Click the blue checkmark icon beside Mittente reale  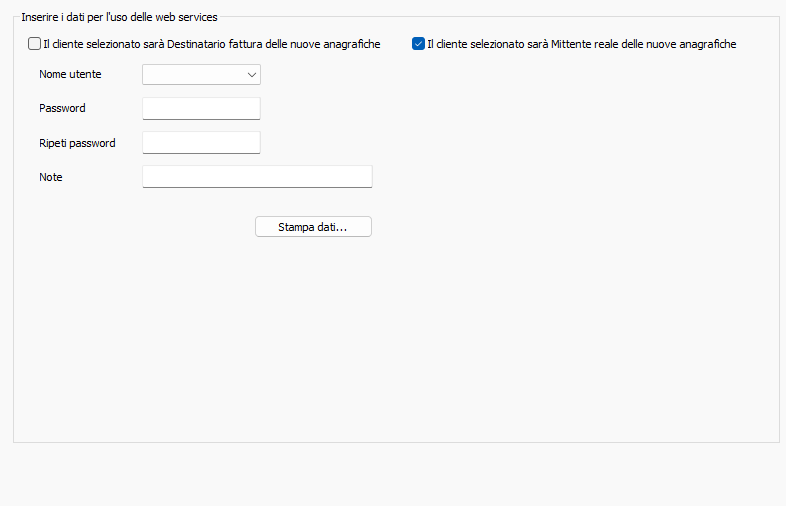tap(419, 44)
